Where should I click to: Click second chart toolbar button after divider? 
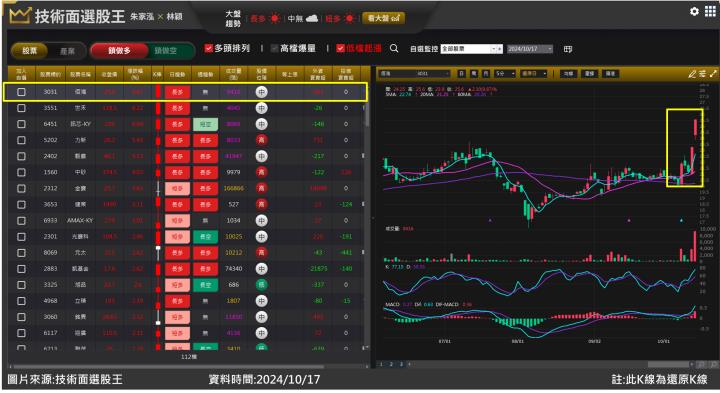(590, 73)
